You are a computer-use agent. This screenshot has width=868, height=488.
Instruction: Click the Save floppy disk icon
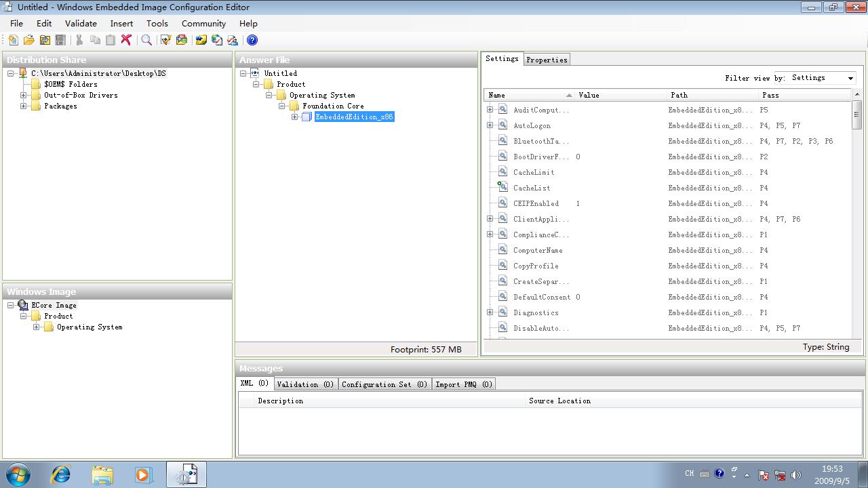(60, 40)
